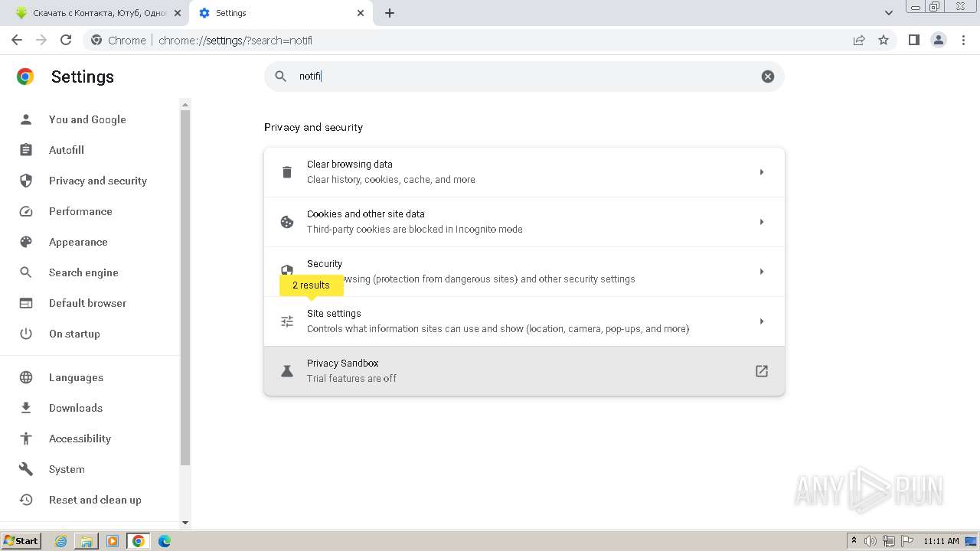
Task: Open the tab search dropdown chevron
Action: pos(888,13)
